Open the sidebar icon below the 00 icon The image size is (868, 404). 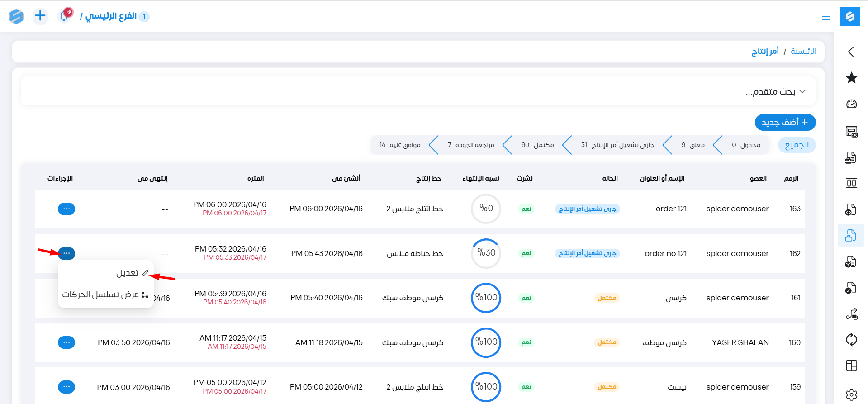851,209
